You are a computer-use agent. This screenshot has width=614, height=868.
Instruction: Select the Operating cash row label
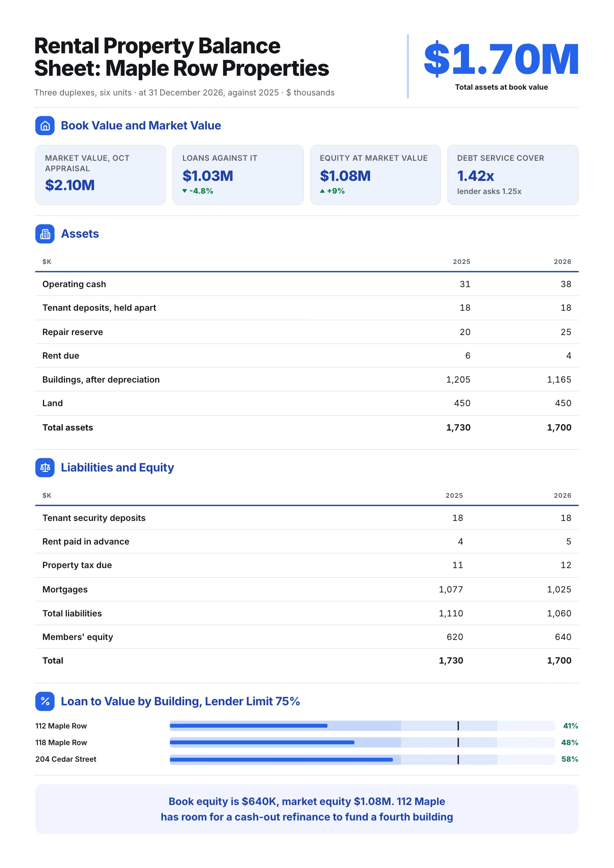74,284
